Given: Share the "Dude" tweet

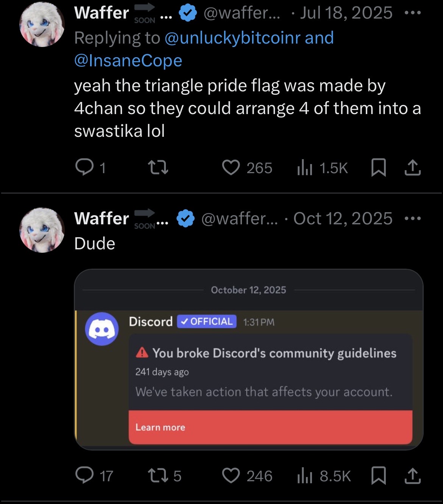Looking at the screenshot, I should click(x=412, y=476).
